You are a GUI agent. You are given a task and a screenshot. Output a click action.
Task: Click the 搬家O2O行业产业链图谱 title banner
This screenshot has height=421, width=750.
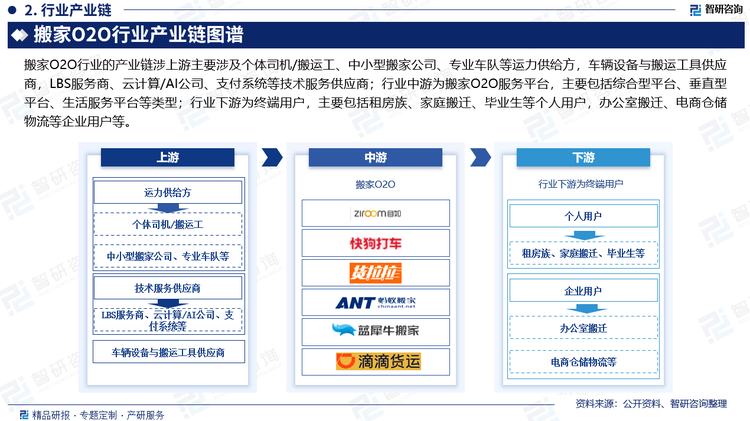click(x=376, y=35)
